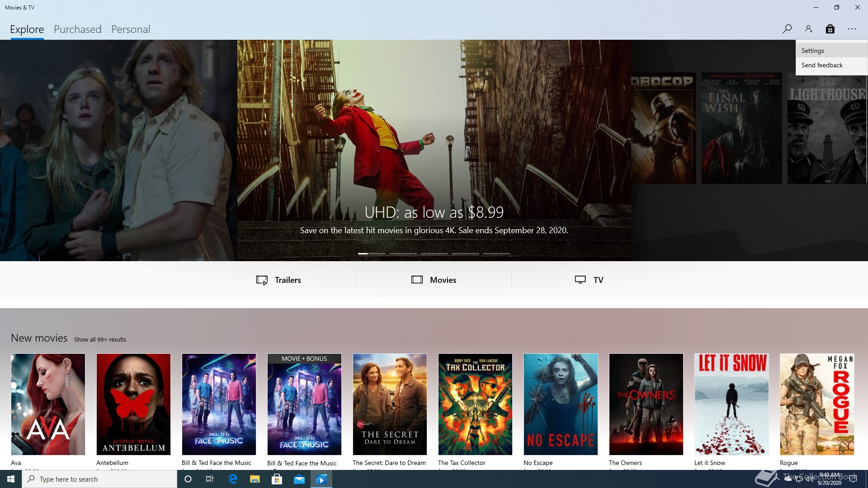The width and height of the screenshot is (868, 488).
Task: Switch to the Explore tab
Action: (27, 29)
